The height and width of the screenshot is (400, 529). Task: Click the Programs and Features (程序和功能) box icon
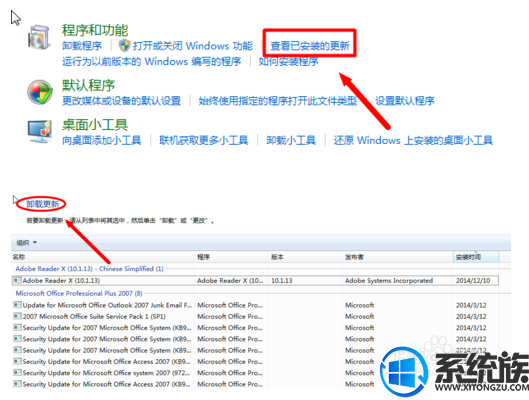pos(39,37)
